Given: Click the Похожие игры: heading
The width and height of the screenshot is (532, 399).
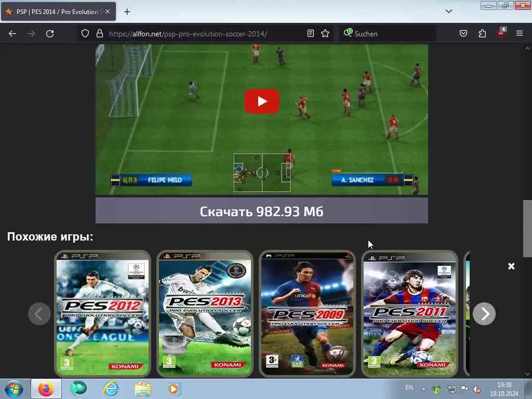Looking at the screenshot, I should point(50,236).
